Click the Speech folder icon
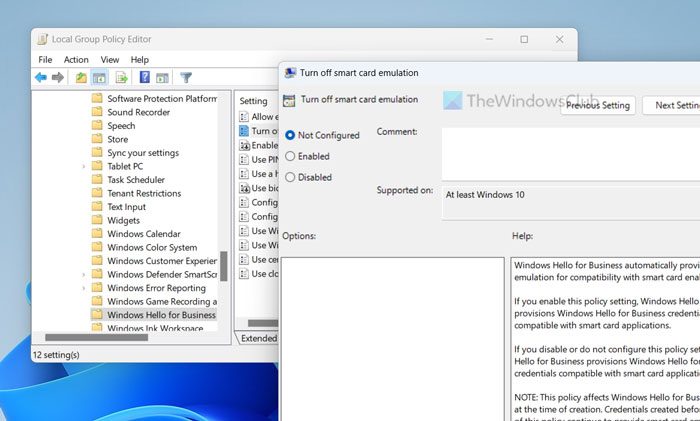 97,125
